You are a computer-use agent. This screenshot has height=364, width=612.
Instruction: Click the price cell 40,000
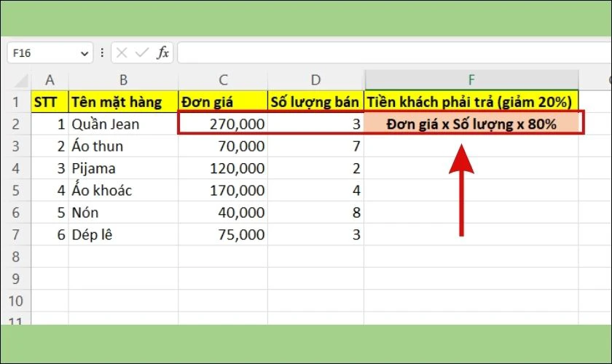coord(223,213)
